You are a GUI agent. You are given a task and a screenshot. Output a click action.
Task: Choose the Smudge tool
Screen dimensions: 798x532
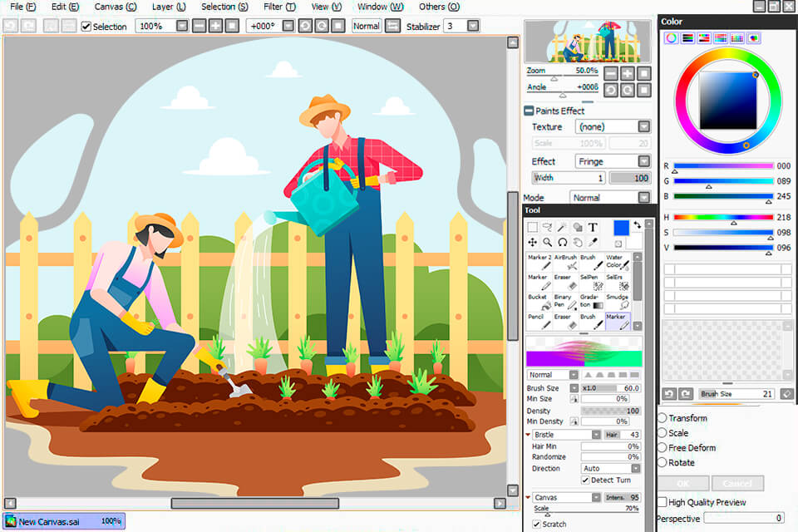(x=618, y=302)
